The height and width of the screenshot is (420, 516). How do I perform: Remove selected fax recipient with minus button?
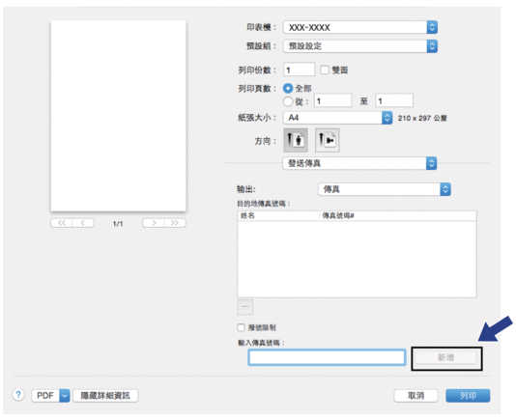click(245, 306)
